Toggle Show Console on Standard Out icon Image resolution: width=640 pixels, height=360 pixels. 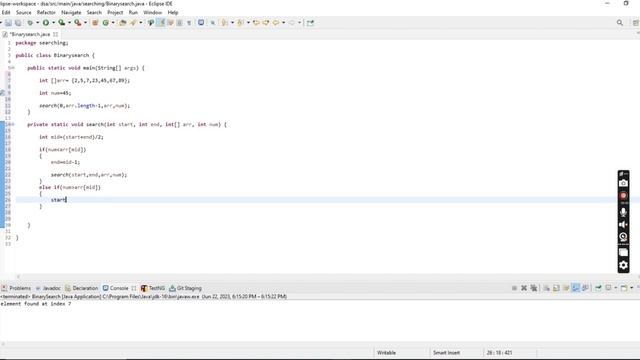pos(576,288)
